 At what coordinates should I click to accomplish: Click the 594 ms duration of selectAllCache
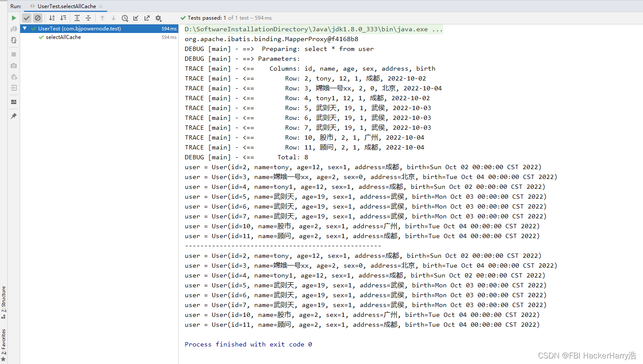169,37
